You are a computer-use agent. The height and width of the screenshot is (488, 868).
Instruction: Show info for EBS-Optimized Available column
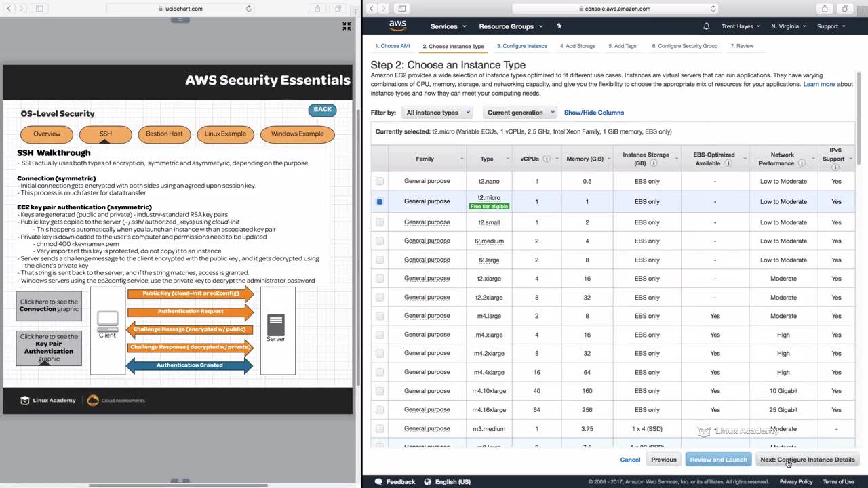[x=728, y=163]
